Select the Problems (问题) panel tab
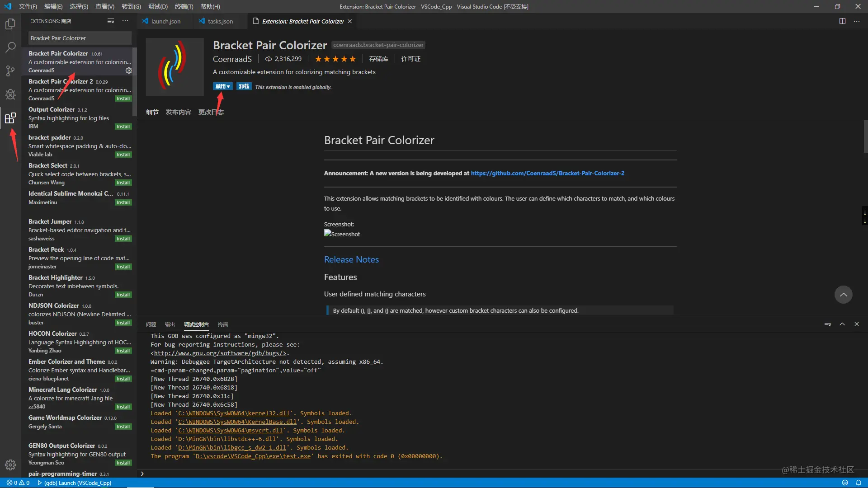The height and width of the screenshot is (488, 868). tap(151, 324)
